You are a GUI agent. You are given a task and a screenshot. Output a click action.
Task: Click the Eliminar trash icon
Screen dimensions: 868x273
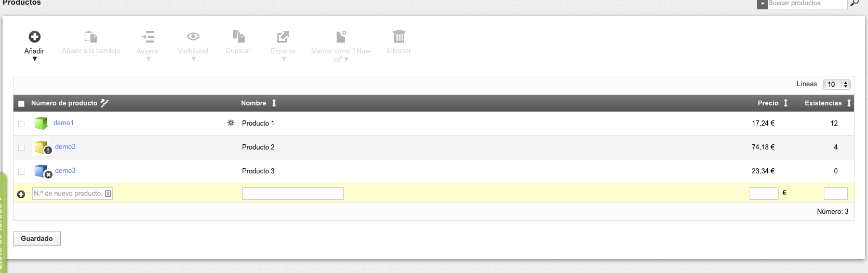pyautogui.click(x=399, y=36)
